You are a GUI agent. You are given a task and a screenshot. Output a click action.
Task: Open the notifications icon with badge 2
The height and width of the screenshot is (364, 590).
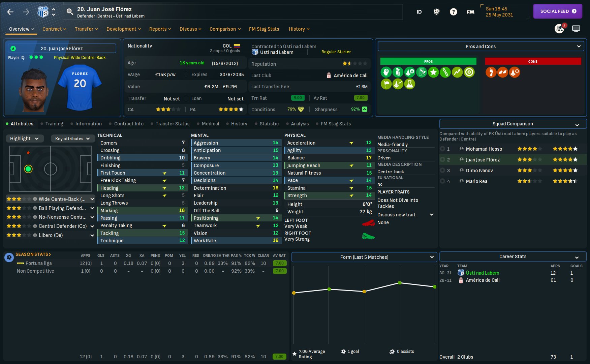(560, 28)
